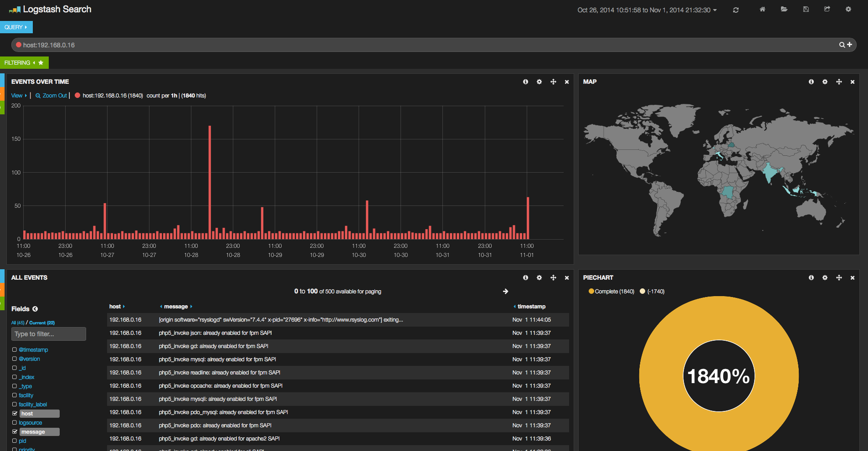Enable the _id field checkbox
The height and width of the screenshot is (451, 868).
pyautogui.click(x=15, y=368)
